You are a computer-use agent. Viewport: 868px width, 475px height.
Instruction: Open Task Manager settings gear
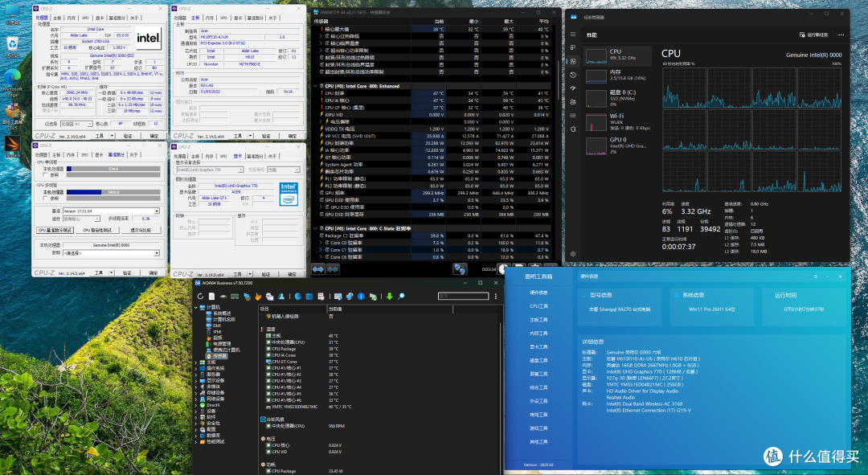573,254
